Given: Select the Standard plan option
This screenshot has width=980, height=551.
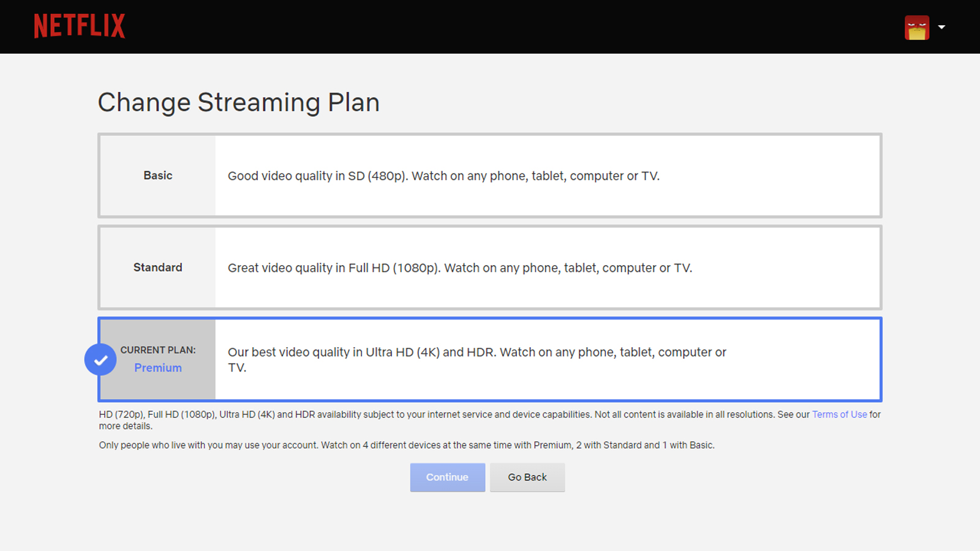Looking at the screenshot, I should (490, 268).
